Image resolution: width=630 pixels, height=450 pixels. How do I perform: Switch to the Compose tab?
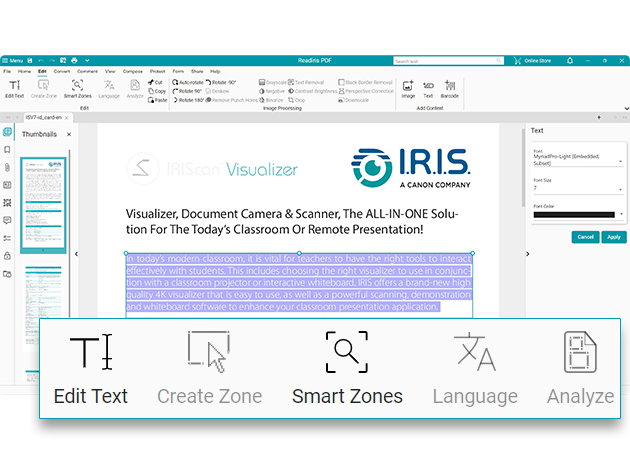click(133, 72)
